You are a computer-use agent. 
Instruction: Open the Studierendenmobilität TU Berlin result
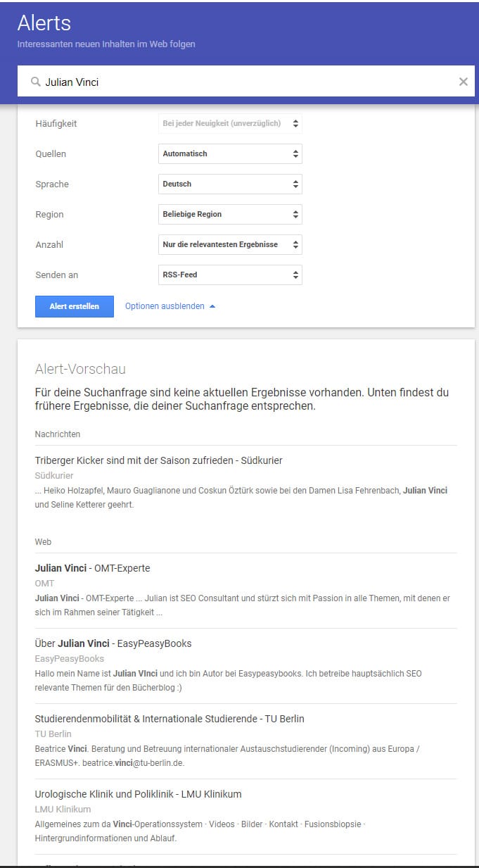(x=169, y=719)
